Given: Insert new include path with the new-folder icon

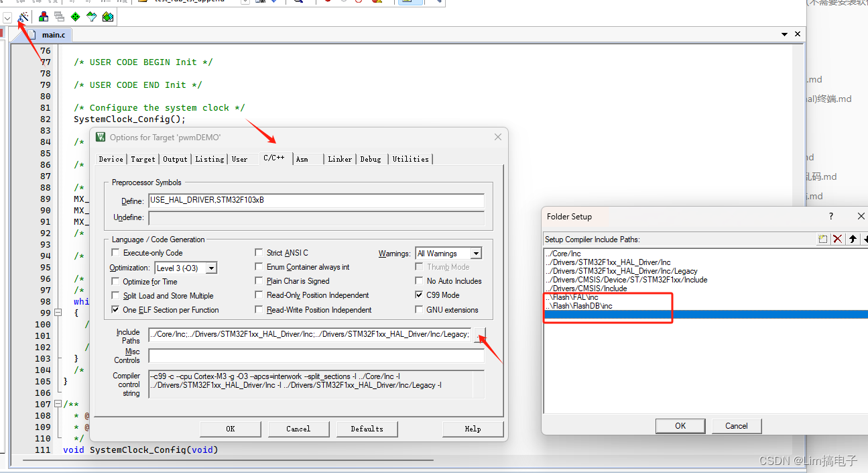Looking at the screenshot, I should tap(822, 238).
